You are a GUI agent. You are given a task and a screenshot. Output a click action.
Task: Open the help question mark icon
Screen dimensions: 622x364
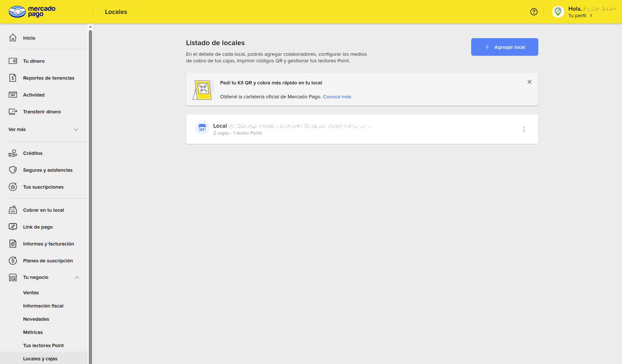point(534,12)
